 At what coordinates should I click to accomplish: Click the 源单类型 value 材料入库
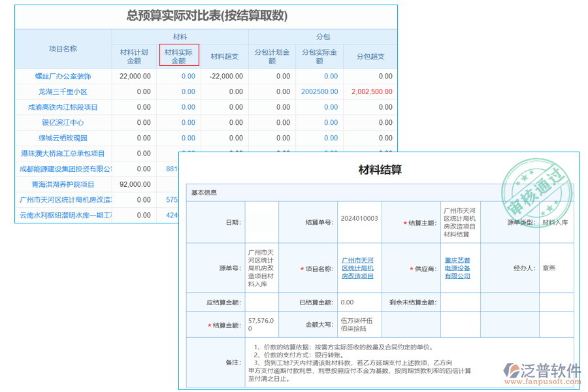(x=557, y=221)
